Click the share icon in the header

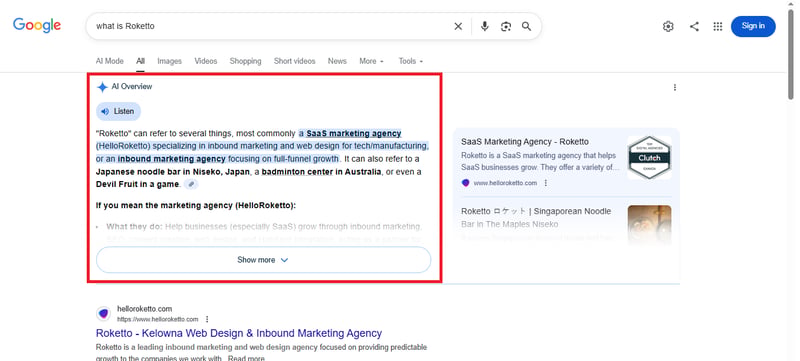[694, 27]
